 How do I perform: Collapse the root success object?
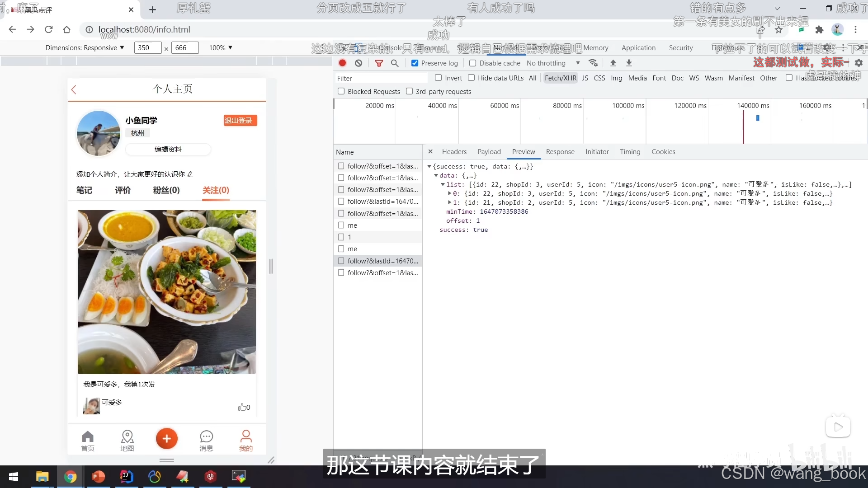(429, 167)
